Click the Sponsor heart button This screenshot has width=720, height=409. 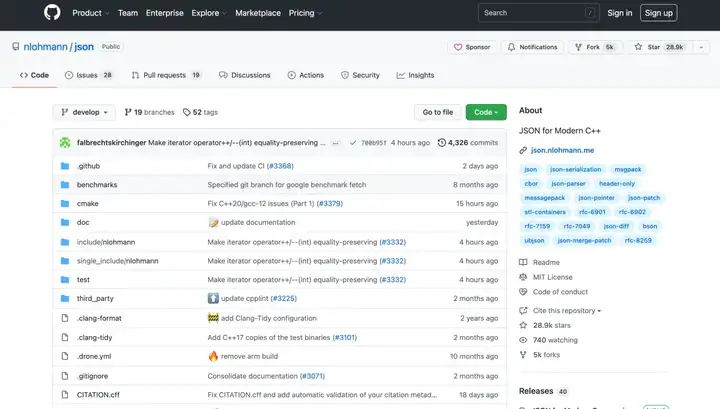click(x=472, y=47)
